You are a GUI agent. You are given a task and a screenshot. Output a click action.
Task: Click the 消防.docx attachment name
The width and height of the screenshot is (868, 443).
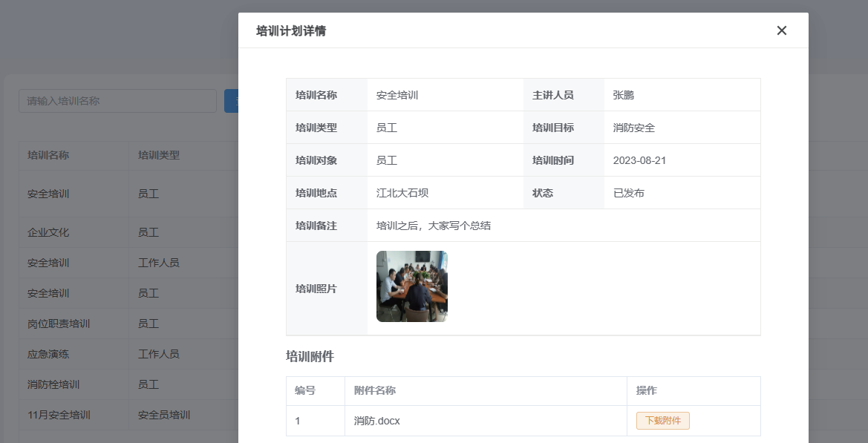click(x=377, y=421)
